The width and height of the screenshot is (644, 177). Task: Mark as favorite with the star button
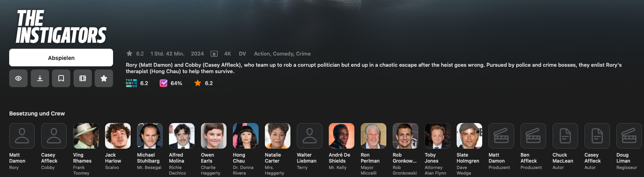click(104, 78)
